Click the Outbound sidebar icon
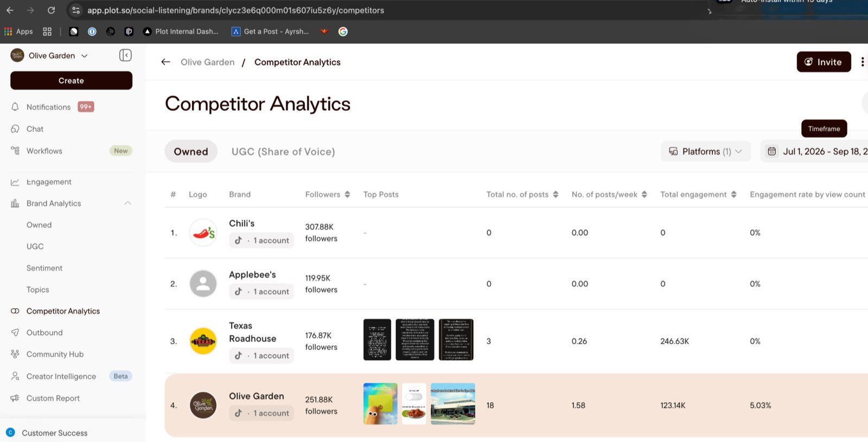868x442 pixels. [x=15, y=332]
